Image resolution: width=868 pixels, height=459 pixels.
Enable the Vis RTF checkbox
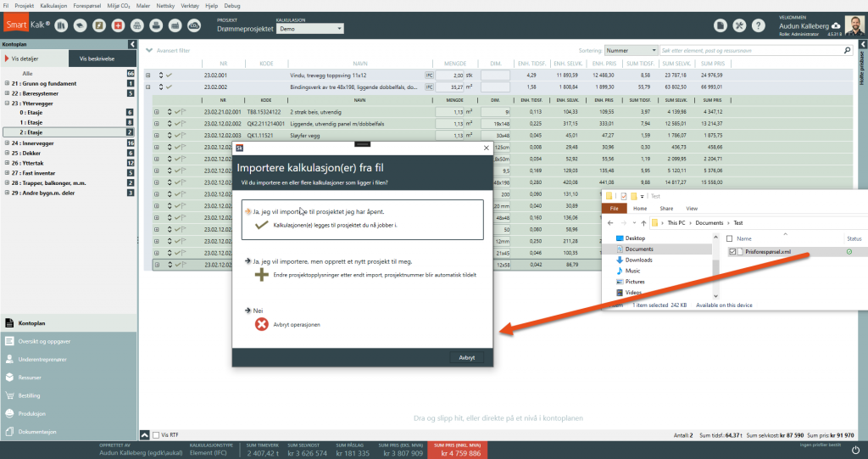click(x=155, y=435)
